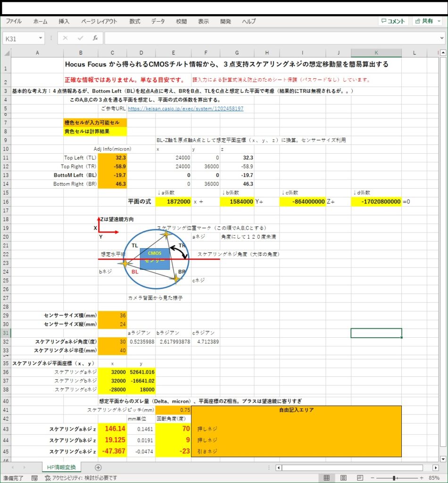Click the Cancel (X) formula bar icon
This screenshot has width=448, height=483.
[x=65, y=38]
